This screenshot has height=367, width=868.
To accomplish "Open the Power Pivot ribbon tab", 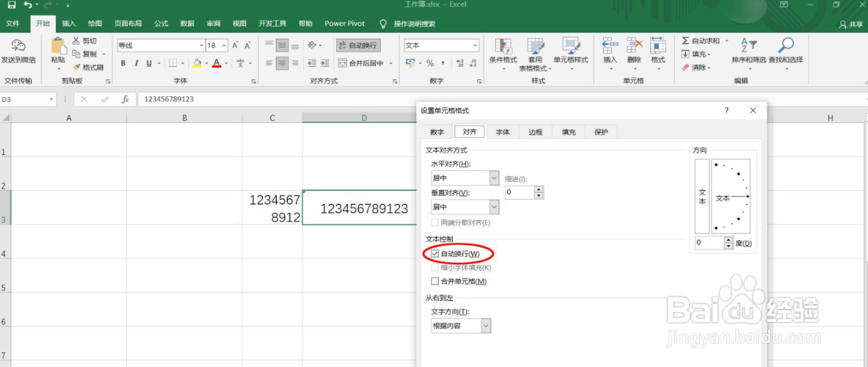I will click(344, 24).
